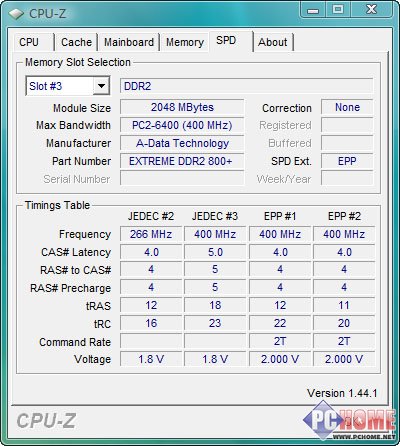Click the Module Size value 2048 MBytes
The height and width of the screenshot is (446, 400).
tap(182, 107)
